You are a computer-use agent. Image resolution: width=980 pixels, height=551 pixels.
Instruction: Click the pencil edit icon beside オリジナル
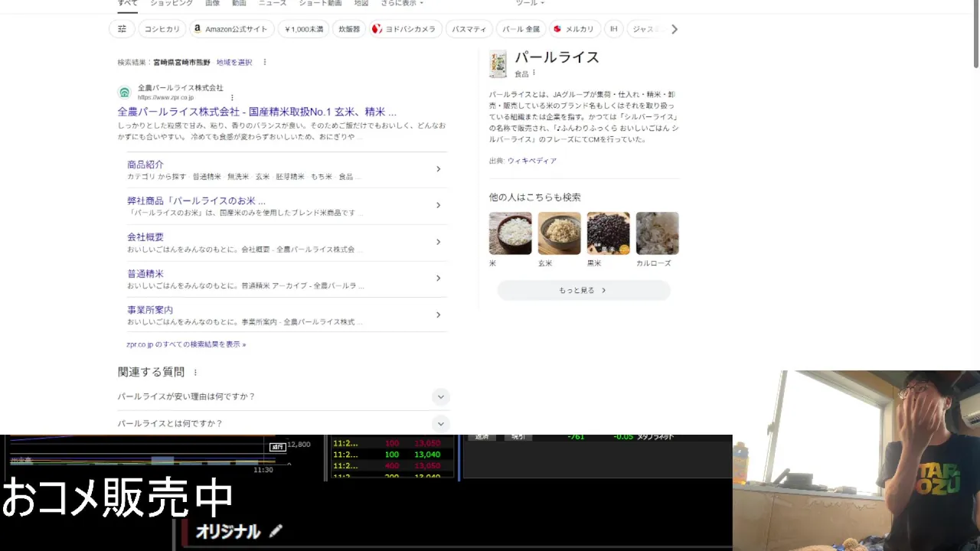click(x=276, y=530)
